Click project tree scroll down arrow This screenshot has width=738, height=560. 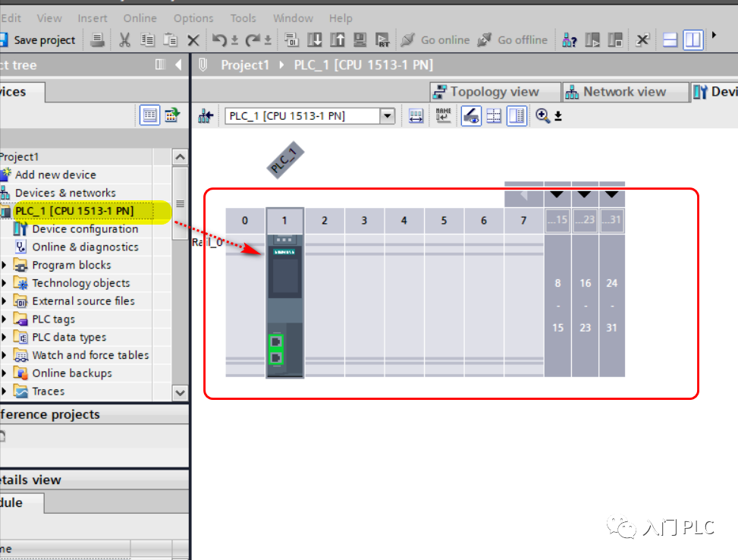(x=181, y=392)
